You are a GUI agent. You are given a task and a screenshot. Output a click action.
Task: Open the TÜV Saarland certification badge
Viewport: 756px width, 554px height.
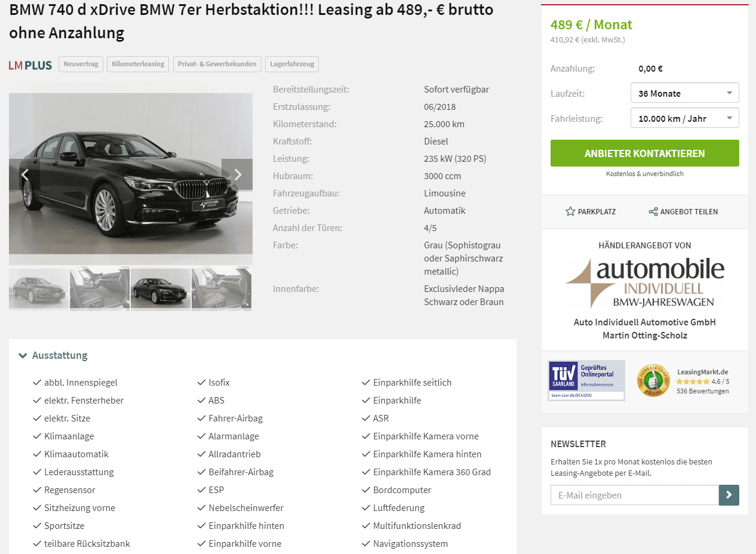click(x=586, y=380)
